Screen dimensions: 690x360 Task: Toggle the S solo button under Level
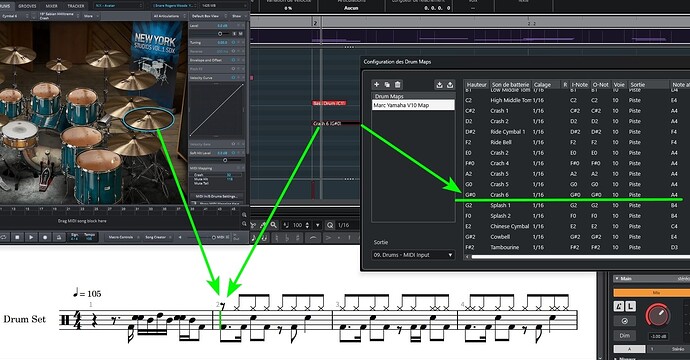coord(235,34)
